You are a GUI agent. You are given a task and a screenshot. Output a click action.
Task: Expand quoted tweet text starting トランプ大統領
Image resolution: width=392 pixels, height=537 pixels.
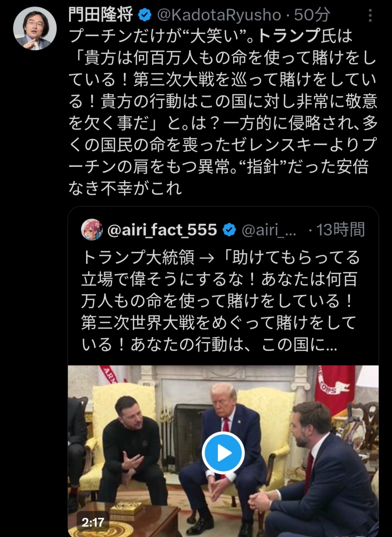coord(220,301)
